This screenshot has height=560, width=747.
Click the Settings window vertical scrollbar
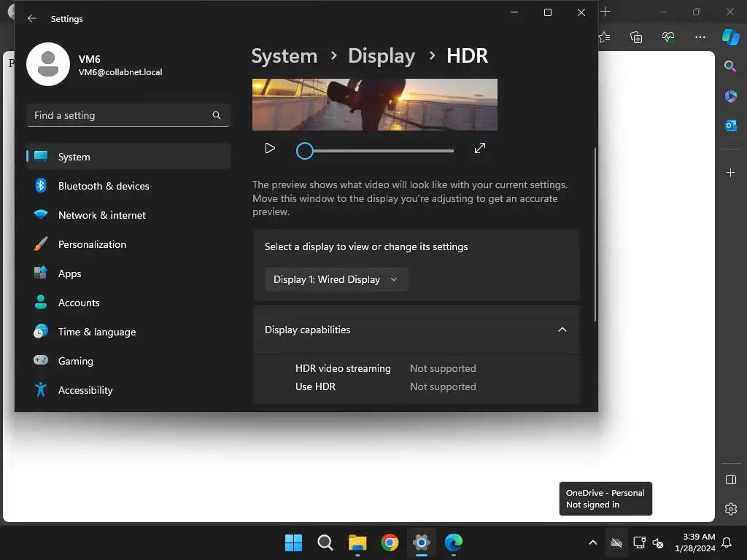(595, 233)
